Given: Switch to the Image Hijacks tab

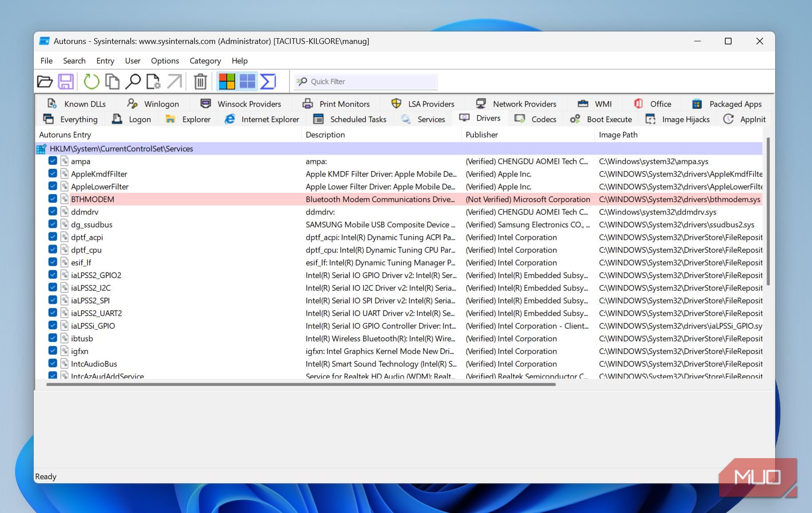Looking at the screenshot, I should (x=677, y=119).
